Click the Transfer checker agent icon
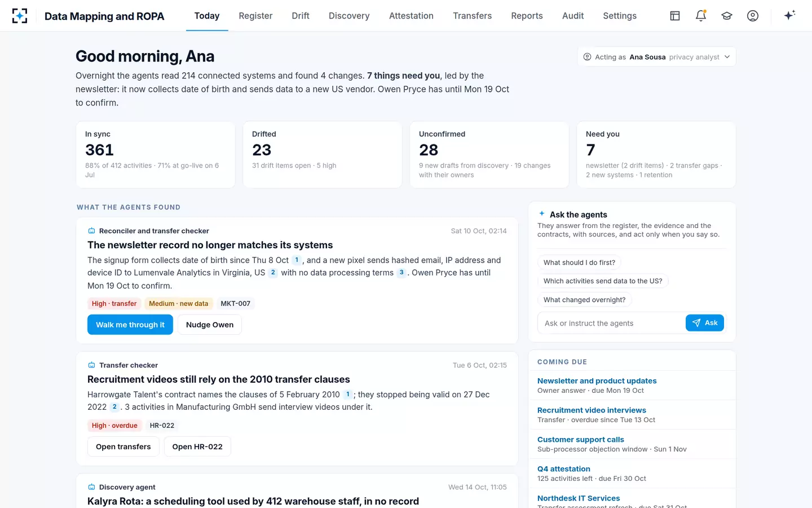812x508 pixels. [91, 365]
